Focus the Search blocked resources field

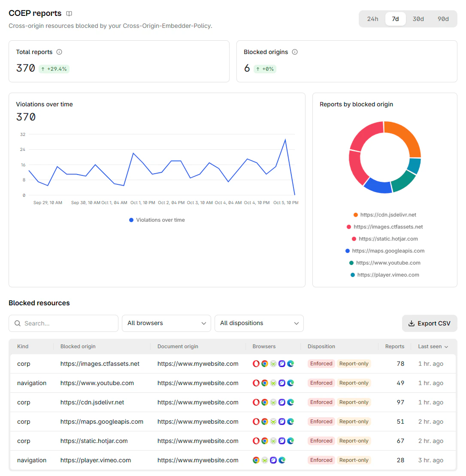pos(64,323)
